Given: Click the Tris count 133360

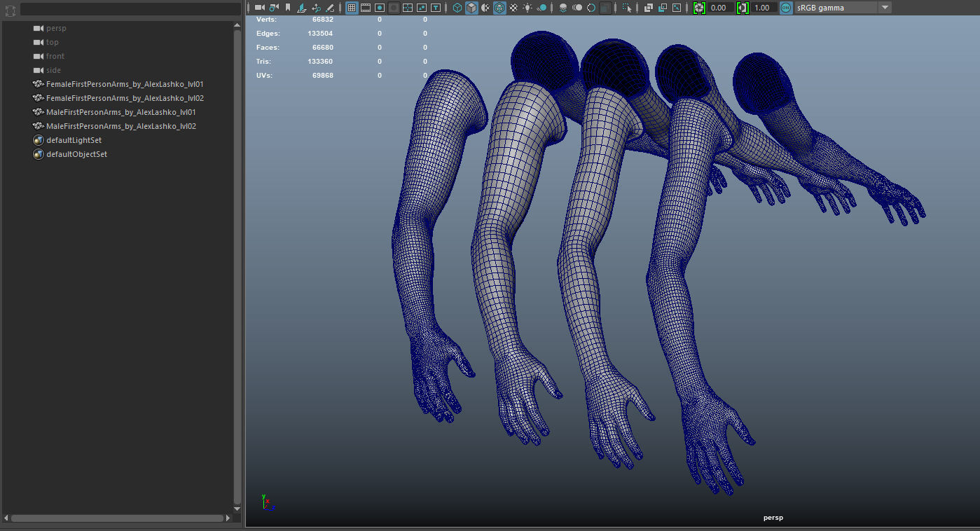Looking at the screenshot, I should click(320, 62).
